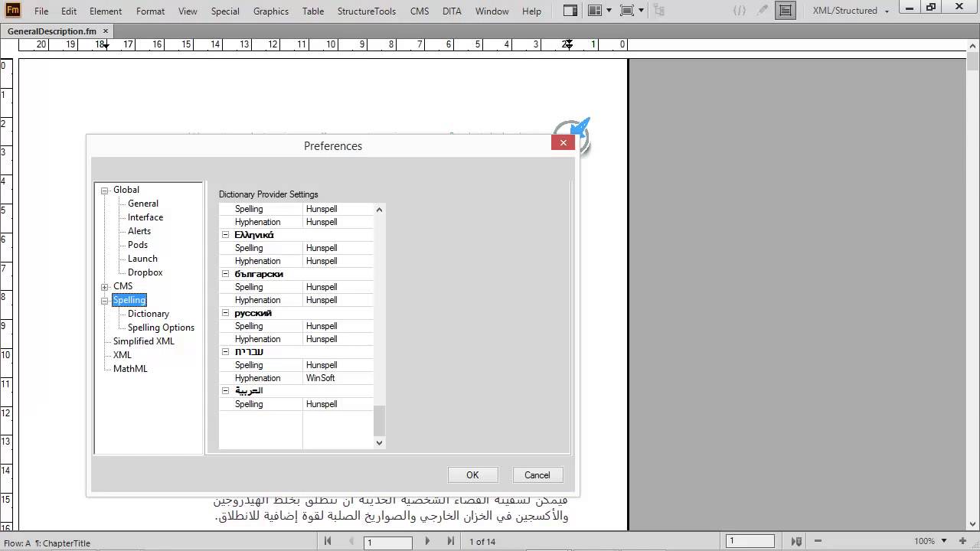Open the Screen Mode dropdown arrow
The image size is (980, 551).
tap(642, 11)
